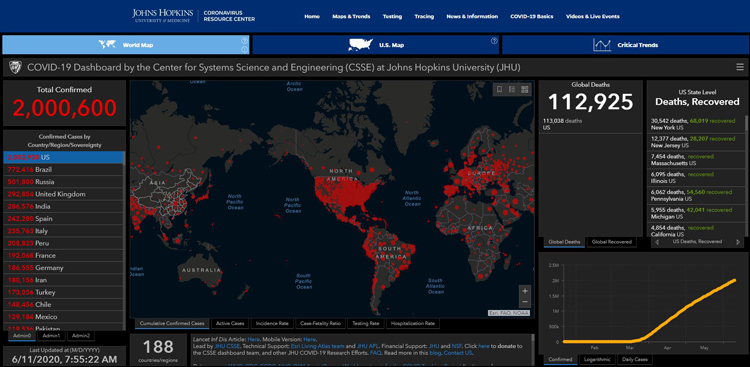Screen dimensions: 750x367
Task: Go to previous panel with left arrow
Action: 656,242
